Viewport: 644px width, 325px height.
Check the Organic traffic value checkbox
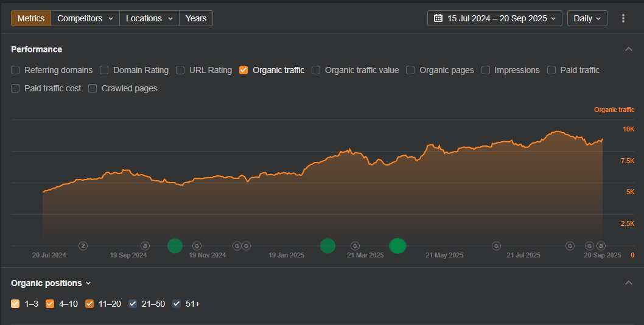pos(316,70)
